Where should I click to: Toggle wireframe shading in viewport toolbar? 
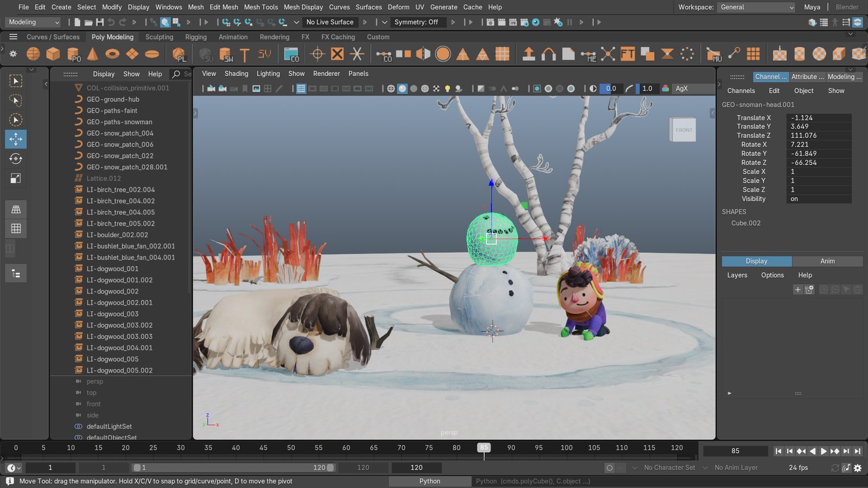point(391,88)
